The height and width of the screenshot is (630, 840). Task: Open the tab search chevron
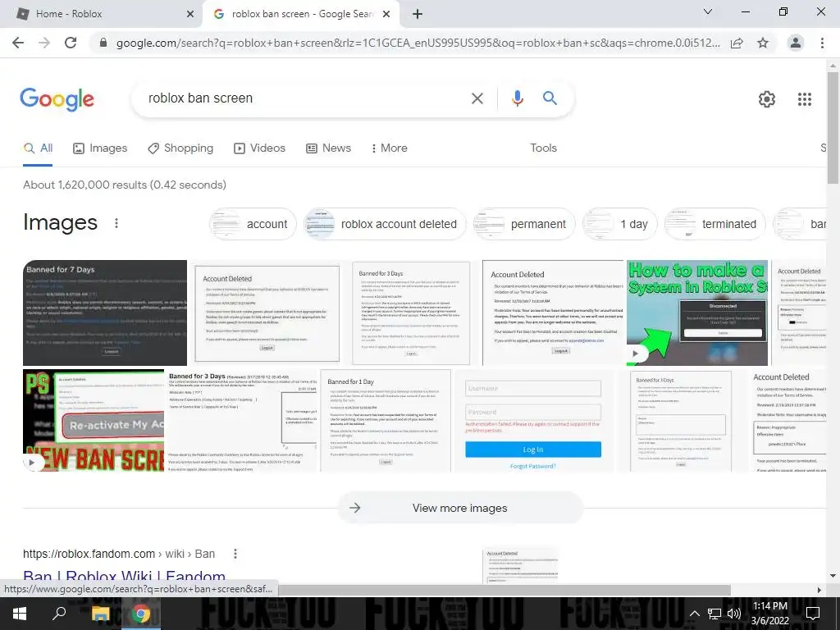(x=708, y=11)
